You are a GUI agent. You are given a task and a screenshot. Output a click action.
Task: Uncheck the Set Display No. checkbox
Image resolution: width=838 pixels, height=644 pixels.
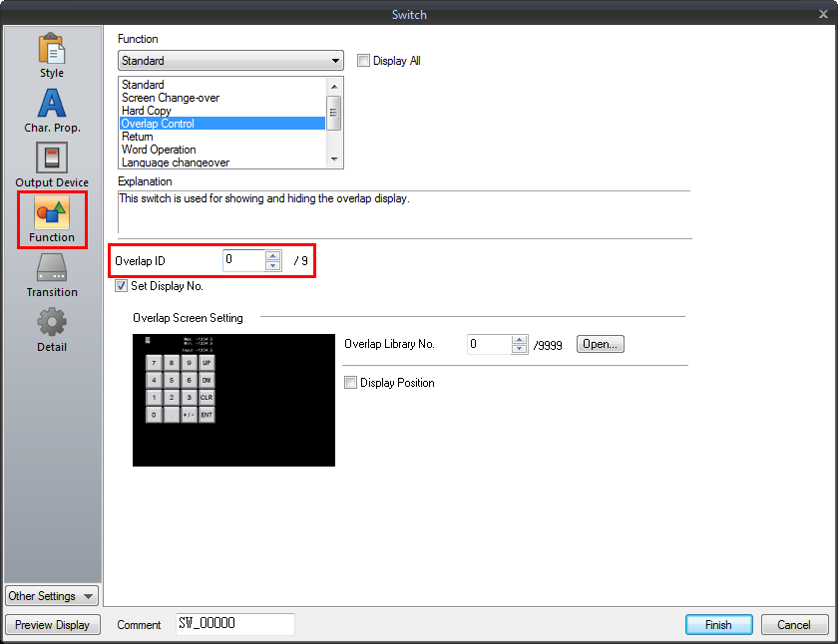(x=122, y=286)
